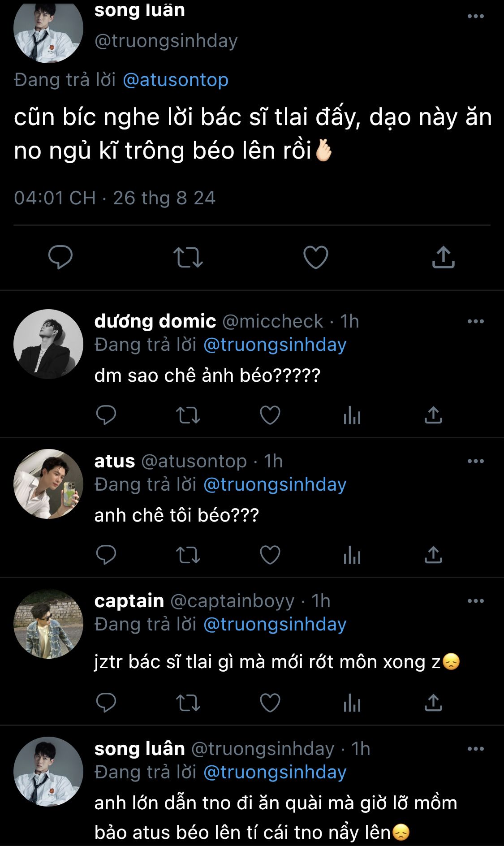
Task: Open dương domic's profile picture
Action: click(48, 344)
